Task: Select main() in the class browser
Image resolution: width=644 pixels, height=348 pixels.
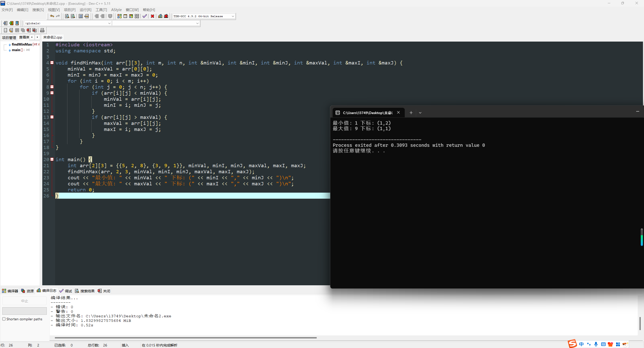Action: coord(16,50)
